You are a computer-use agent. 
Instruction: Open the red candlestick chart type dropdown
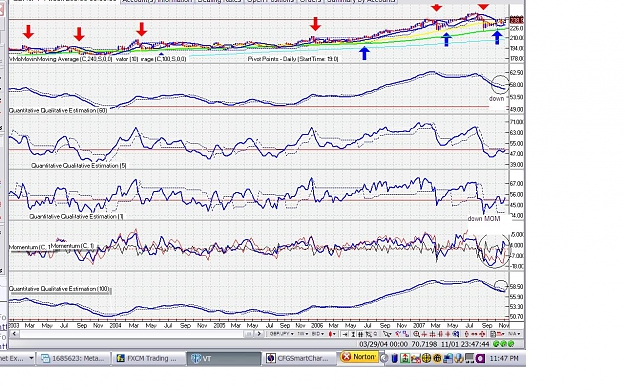tap(332, 334)
